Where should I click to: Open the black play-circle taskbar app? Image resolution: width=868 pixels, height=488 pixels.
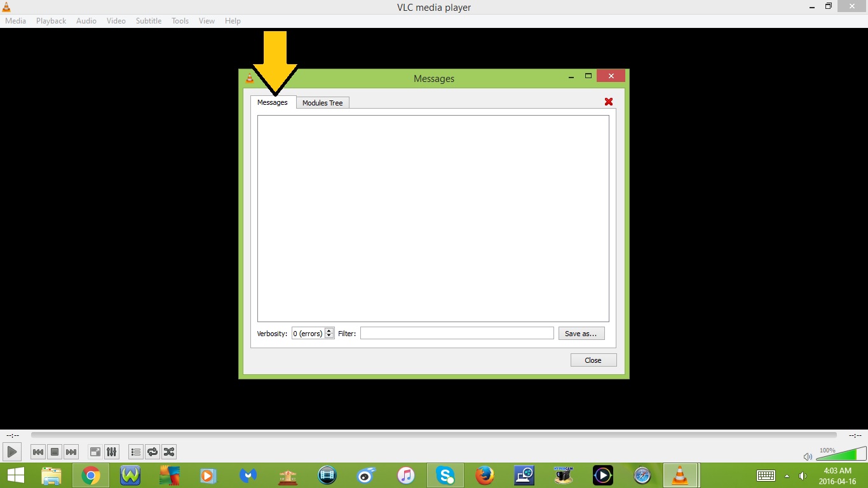pos(603,475)
